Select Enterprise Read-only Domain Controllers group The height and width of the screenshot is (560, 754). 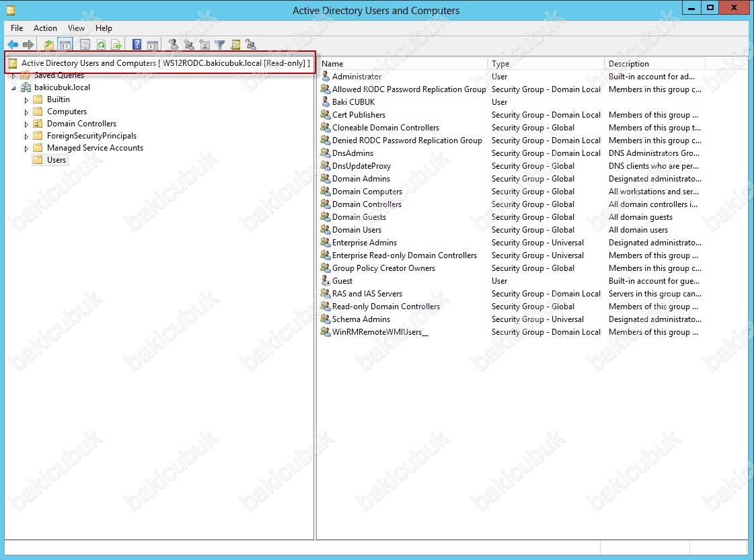404,255
